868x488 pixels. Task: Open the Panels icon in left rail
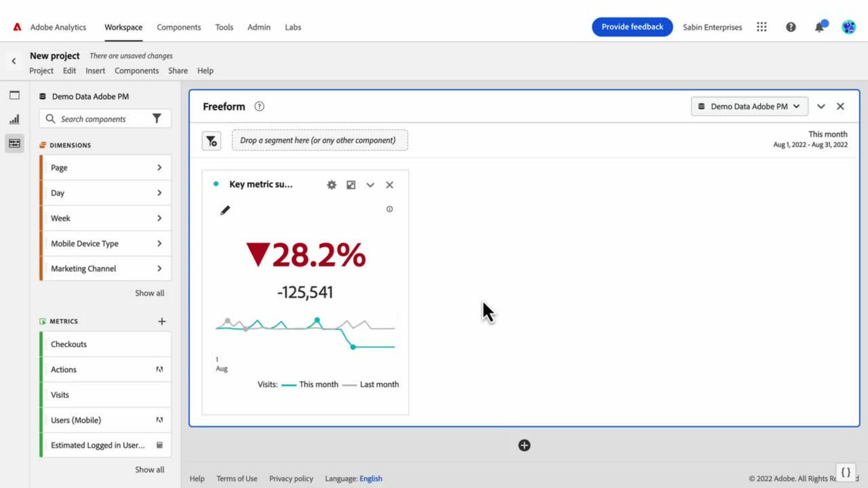coord(14,95)
